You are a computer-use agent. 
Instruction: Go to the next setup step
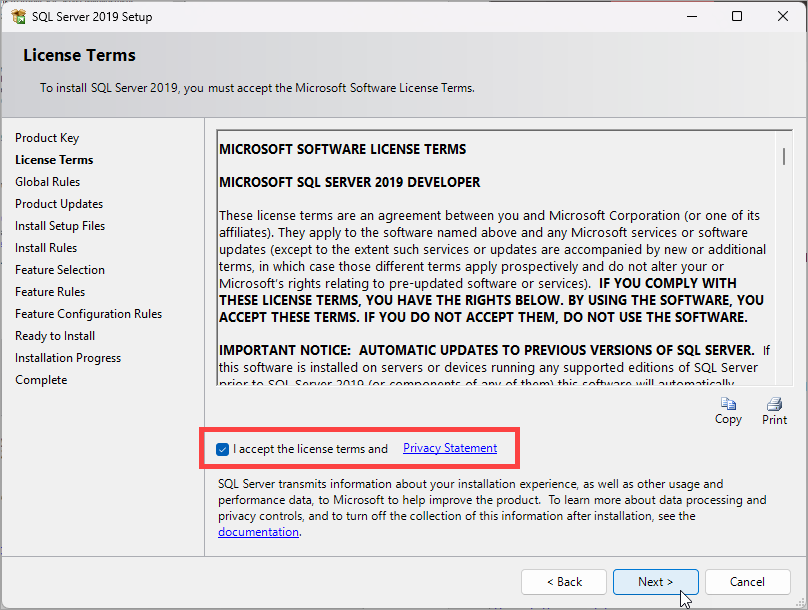point(655,582)
